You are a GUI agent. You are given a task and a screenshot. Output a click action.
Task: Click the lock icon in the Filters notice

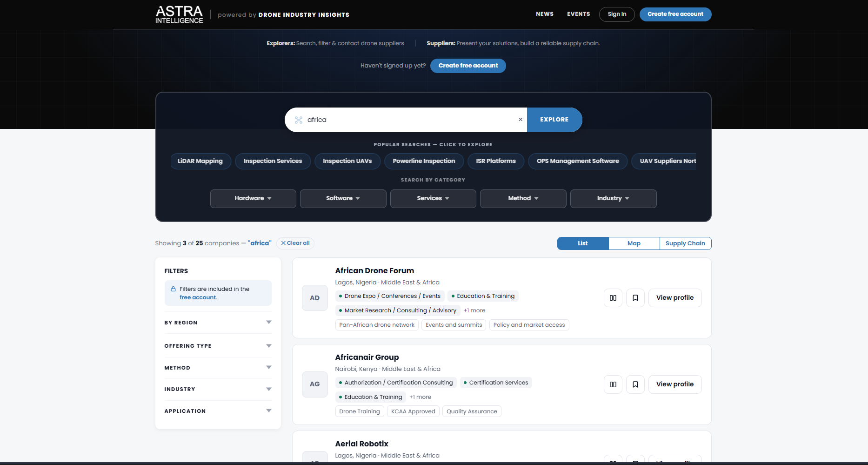(x=173, y=289)
